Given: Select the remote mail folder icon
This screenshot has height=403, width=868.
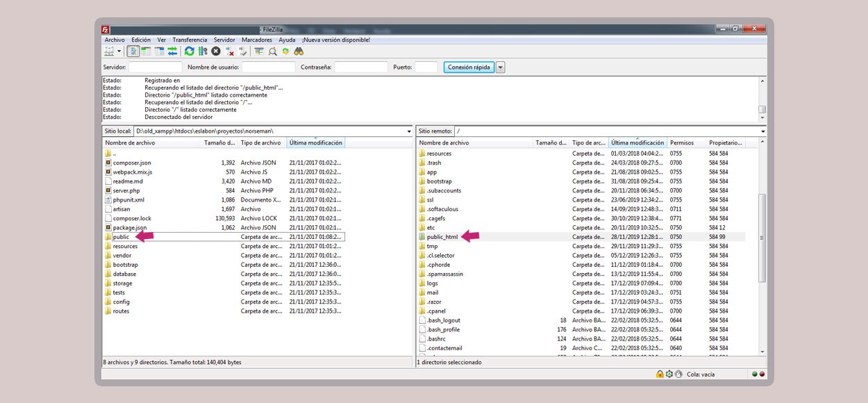Looking at the screenshot, I should [422, 293].
